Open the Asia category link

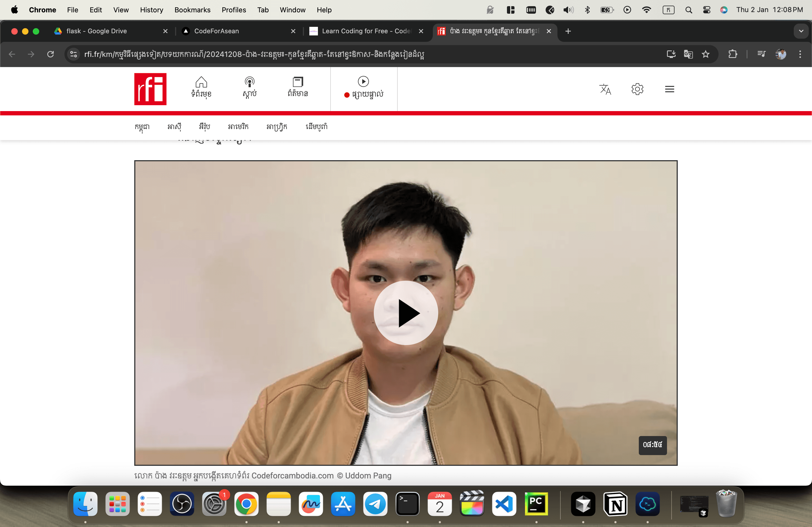point(174,127)
